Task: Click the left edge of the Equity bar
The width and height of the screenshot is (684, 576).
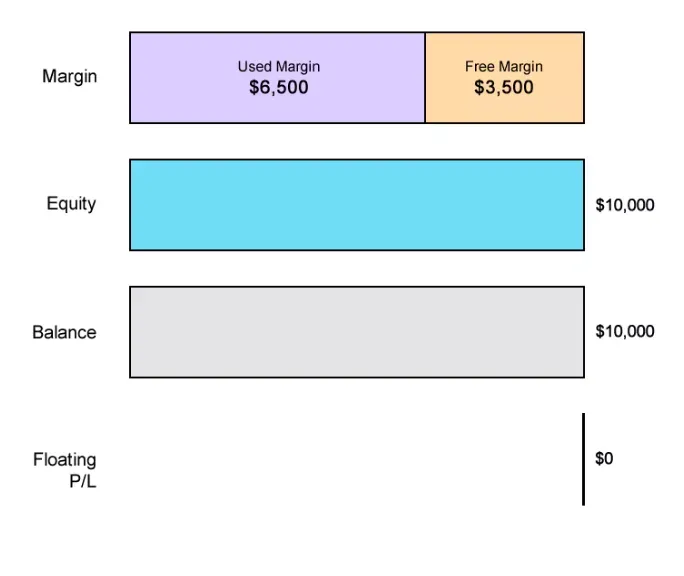Action: tap(130, 205)
